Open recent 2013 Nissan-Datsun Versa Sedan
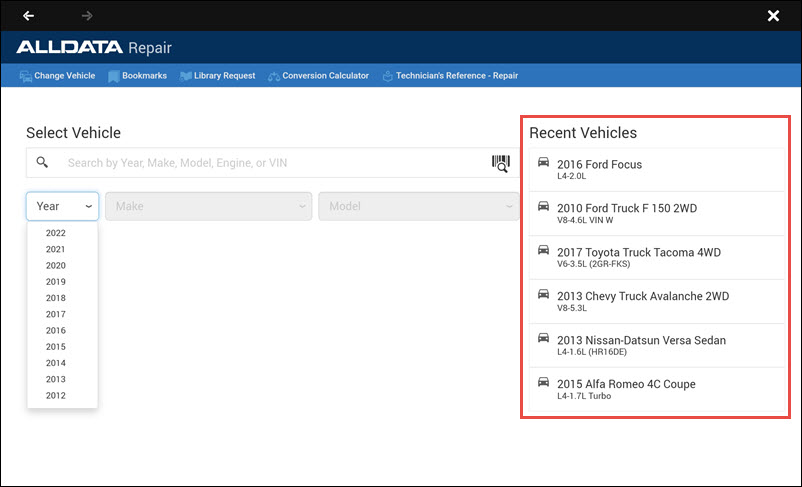This screenshot has height=487, width=802. 657,346
